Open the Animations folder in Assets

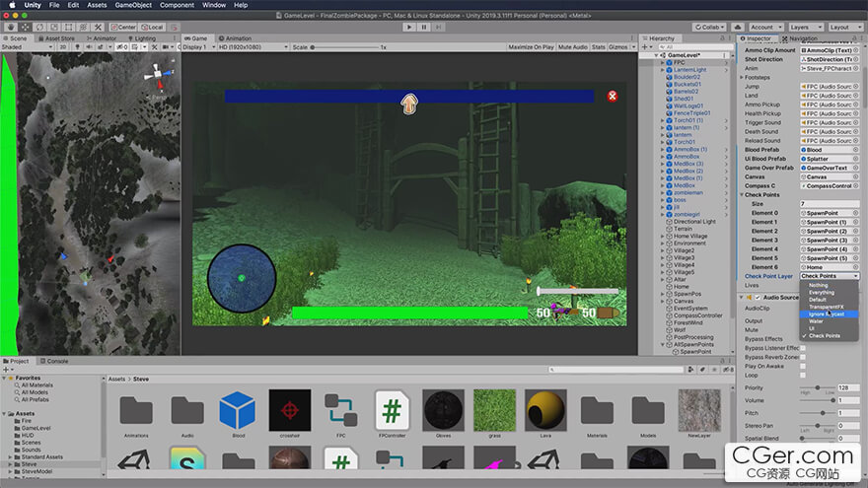136,410
